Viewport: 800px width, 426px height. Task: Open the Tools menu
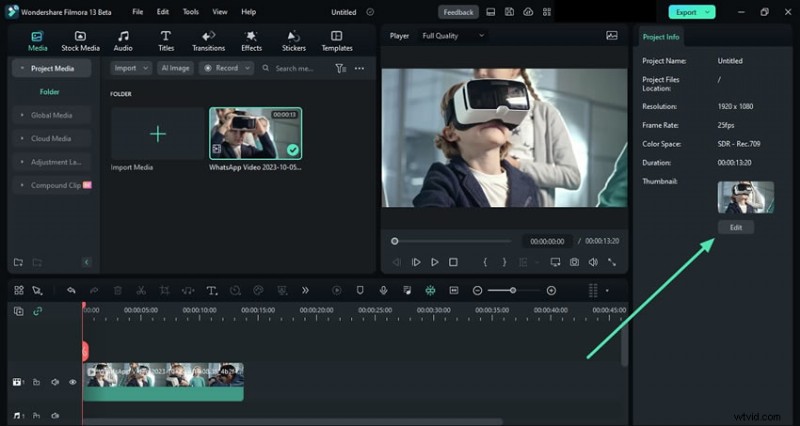click(x=190, y=12)
